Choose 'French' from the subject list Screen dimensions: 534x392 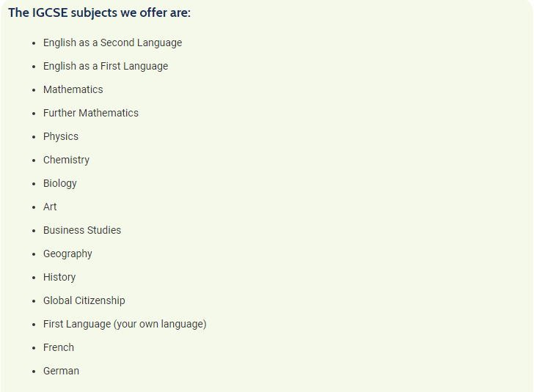59,347
